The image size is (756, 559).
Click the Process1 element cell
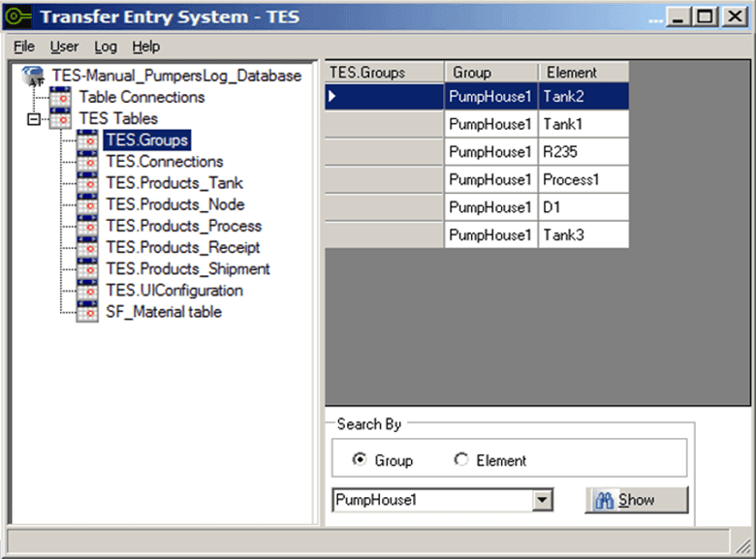tap(583, 180)
